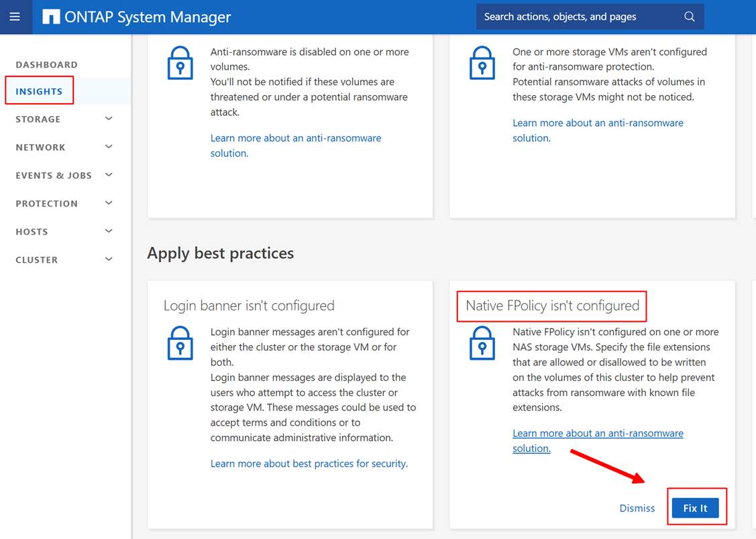Open the hamburger navigation menu
Screen dimensions: 756x539
(x=15, y=17)
